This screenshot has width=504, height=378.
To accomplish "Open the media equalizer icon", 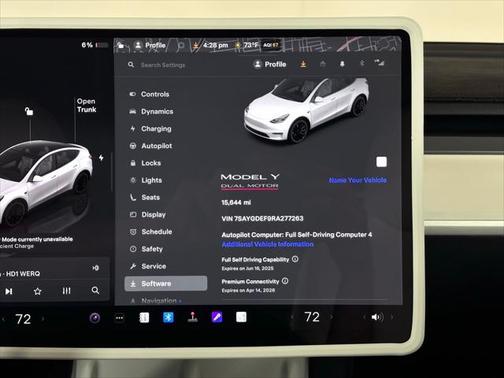I will point(66,291).
